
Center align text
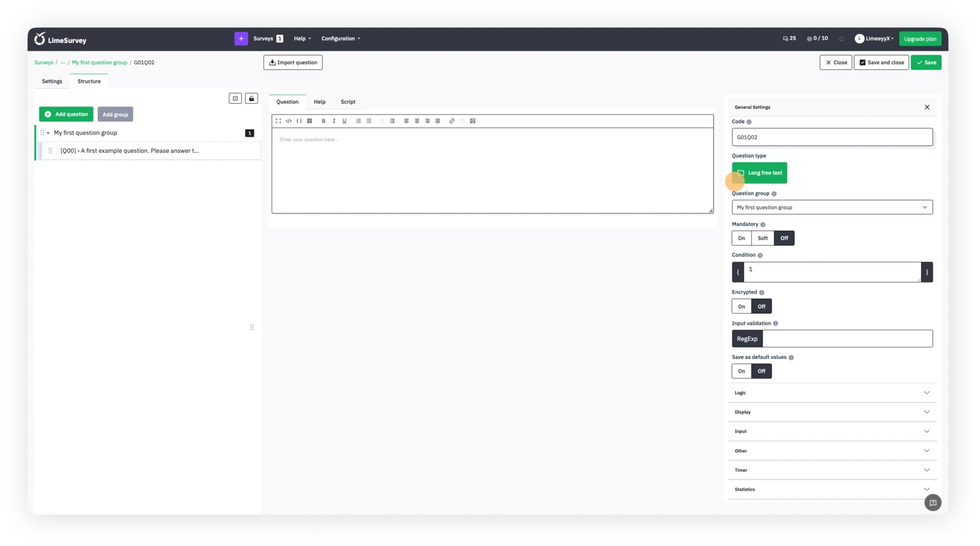tap(417, 121)
